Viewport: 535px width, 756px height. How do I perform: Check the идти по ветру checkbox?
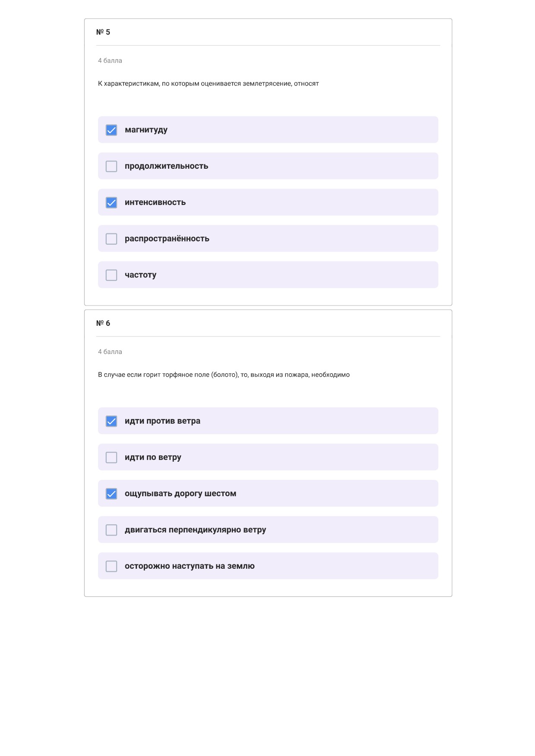click(x=111, y=457)
